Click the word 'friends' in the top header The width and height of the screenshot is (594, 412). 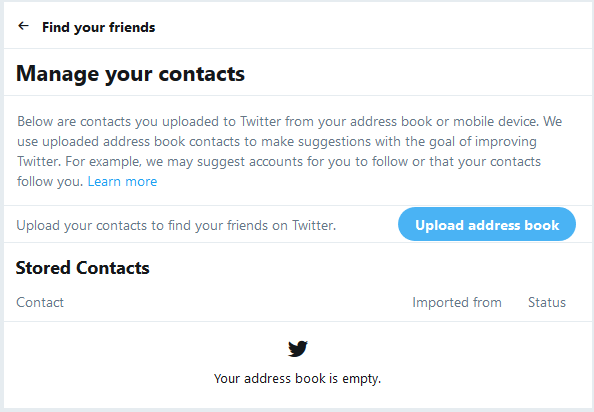click(132, 27)
